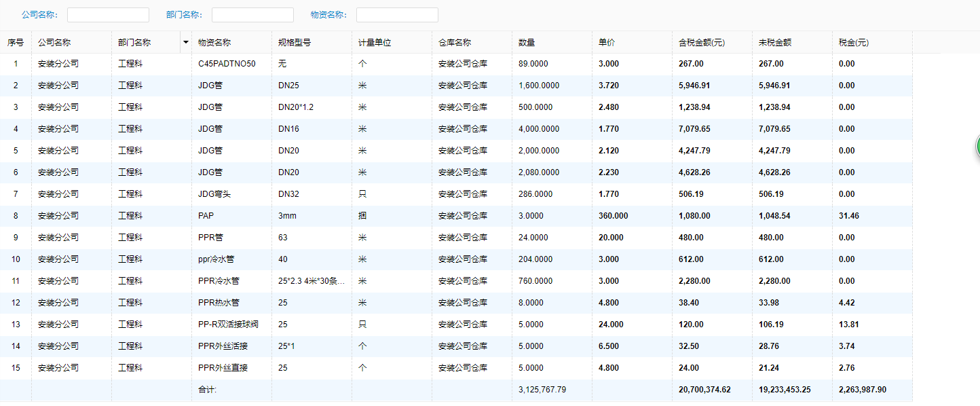Sort by the 序号 column header
The width and height of the screenshot is (980, 406).
coord(16,42)
